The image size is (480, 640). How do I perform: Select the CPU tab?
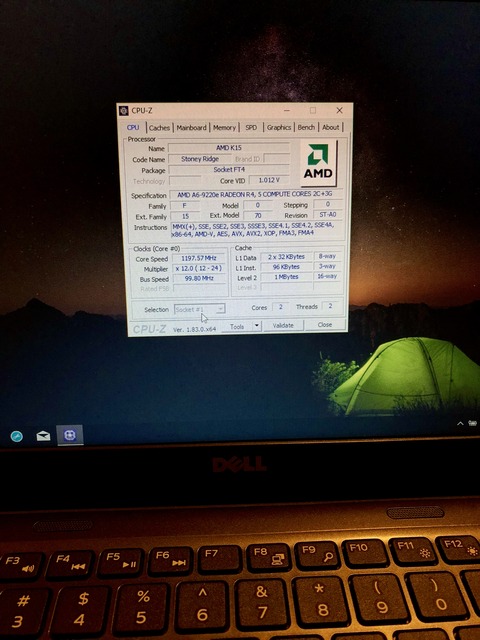coord(133,127)
